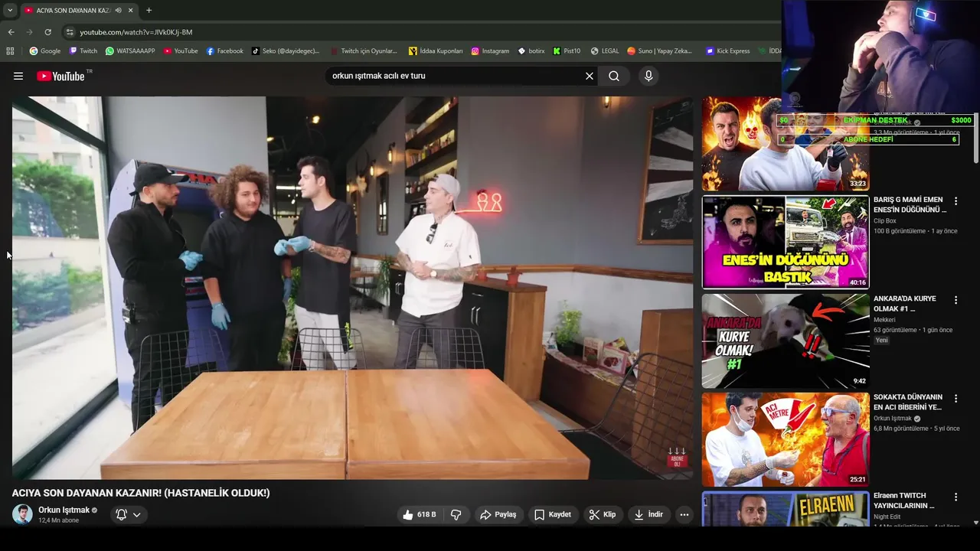Viewport: 980px width, 551px height.
Task: Clear the search box text
Action: 590,76
